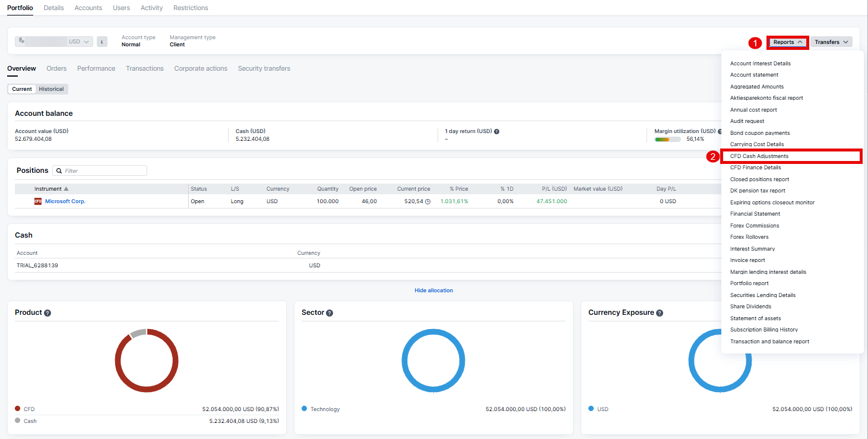The width and height of the screenshot is (868, 439).
Task: Click the account info 'i' icon button
Action: click(x=102, y=42)
